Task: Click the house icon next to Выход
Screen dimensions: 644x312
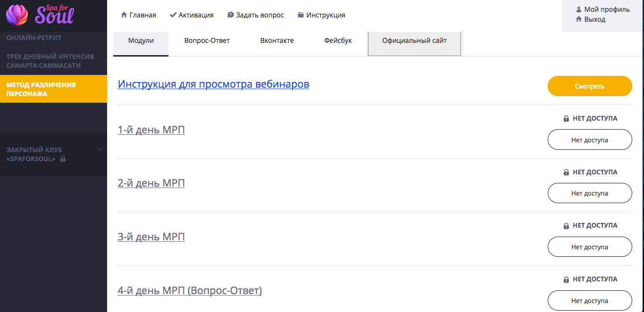Action: 579,19
